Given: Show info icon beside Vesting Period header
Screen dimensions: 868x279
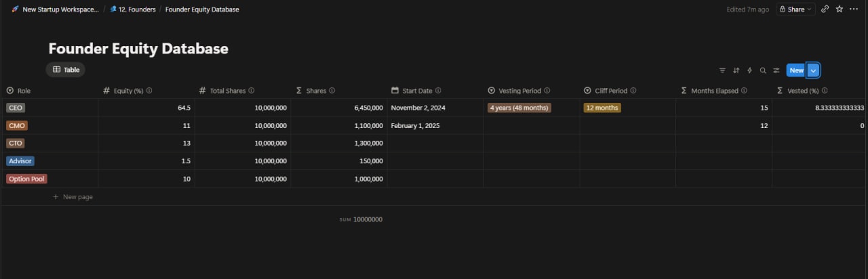Looking at the screenshot, I should coord(547,91).
